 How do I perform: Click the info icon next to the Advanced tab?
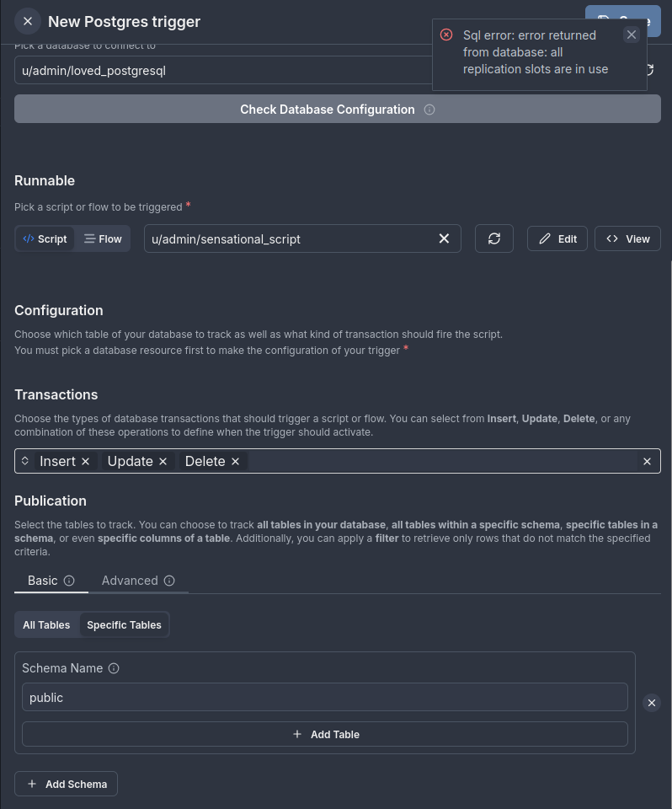(x=169, y=581)
